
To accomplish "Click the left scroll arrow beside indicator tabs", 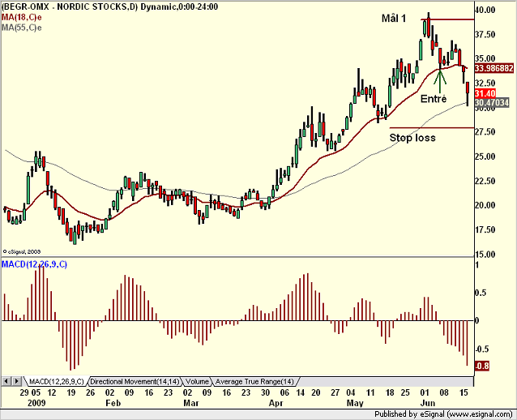I will (6, 381).
